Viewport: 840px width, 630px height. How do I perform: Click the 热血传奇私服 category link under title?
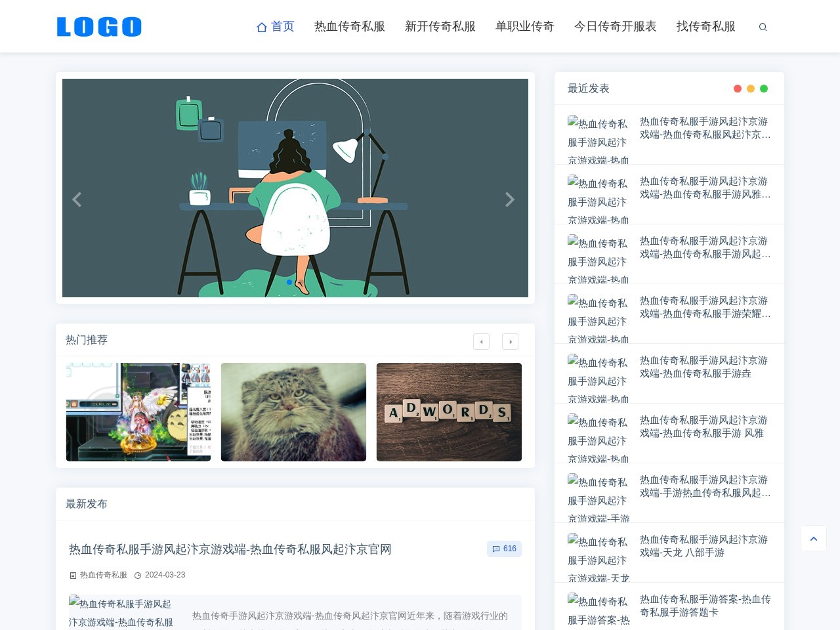pos(102,575)
